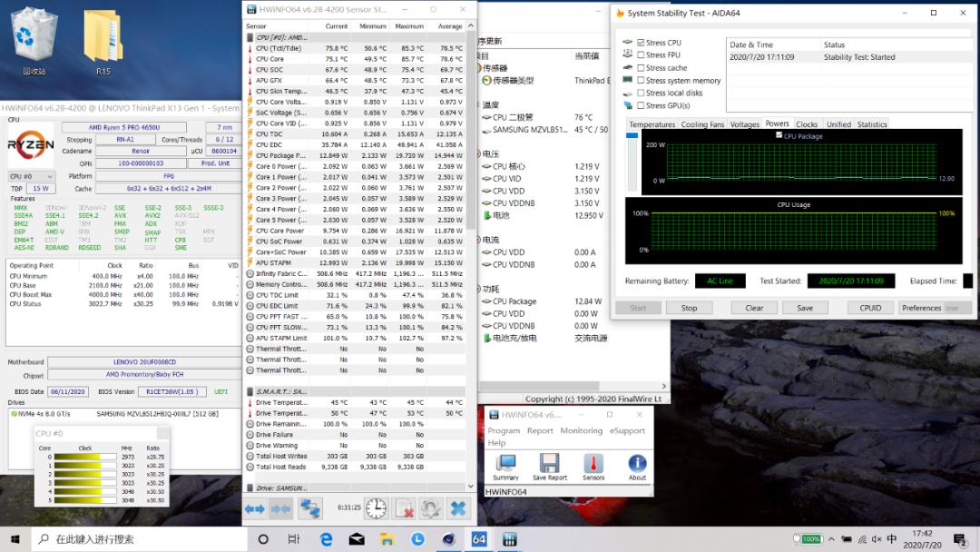
Task: Switch to the Temperatures tab
Action: (x=652, y=124)
